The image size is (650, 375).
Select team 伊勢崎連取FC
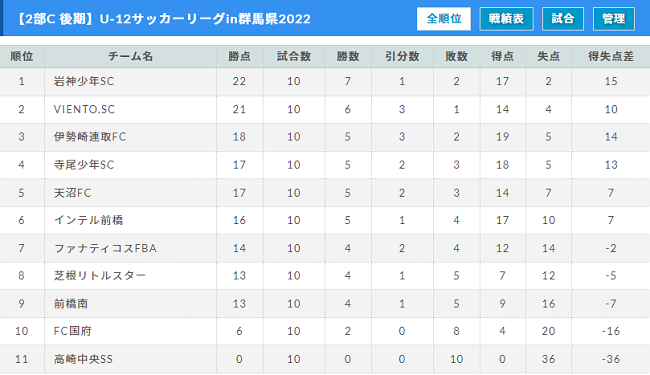click(90, 137)
